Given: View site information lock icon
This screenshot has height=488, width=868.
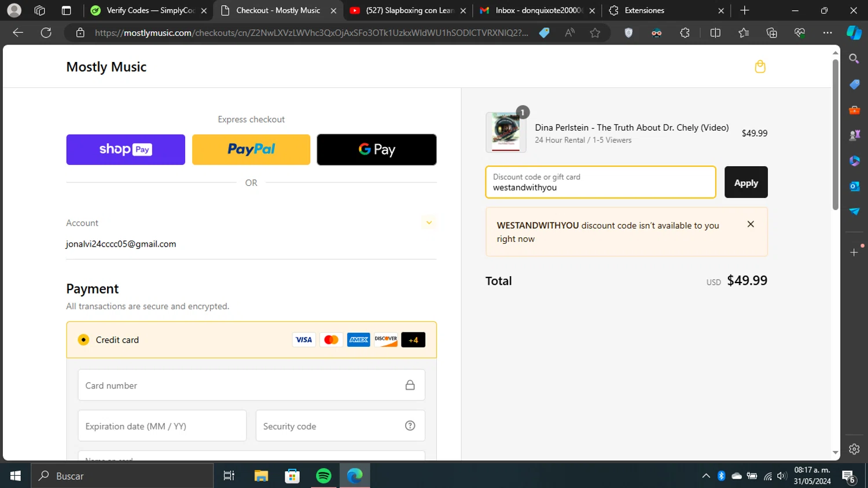Looking at the screenshot, I should click(80, 33).
